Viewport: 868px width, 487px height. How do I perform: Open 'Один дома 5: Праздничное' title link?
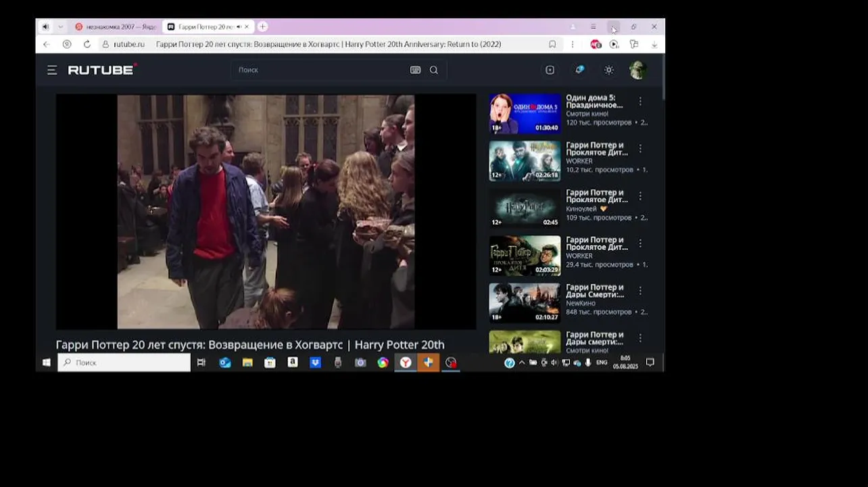pos(595,101)
